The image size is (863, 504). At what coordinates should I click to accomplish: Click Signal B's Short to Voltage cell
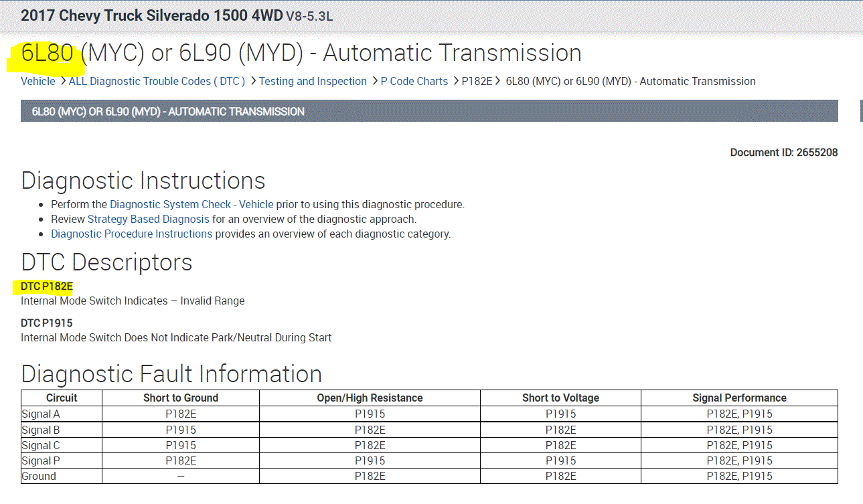[x=560, y=430]
